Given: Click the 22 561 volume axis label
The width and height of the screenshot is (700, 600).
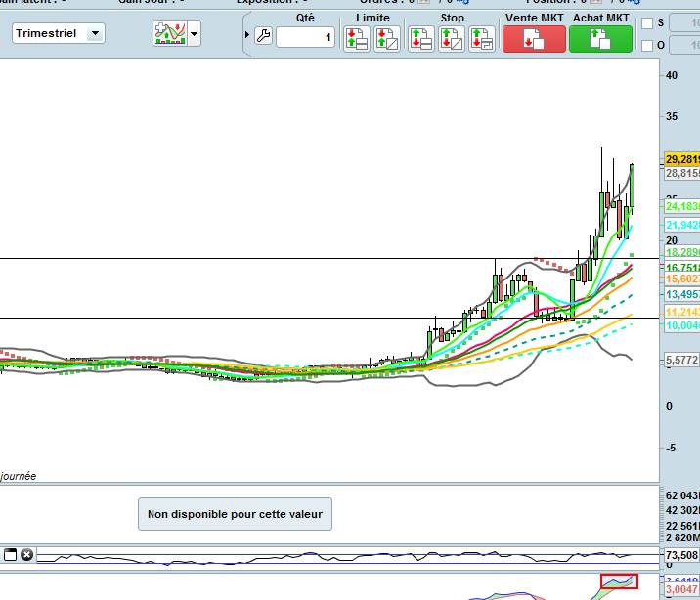Looking at the screenshot, I should pos(682,526).
